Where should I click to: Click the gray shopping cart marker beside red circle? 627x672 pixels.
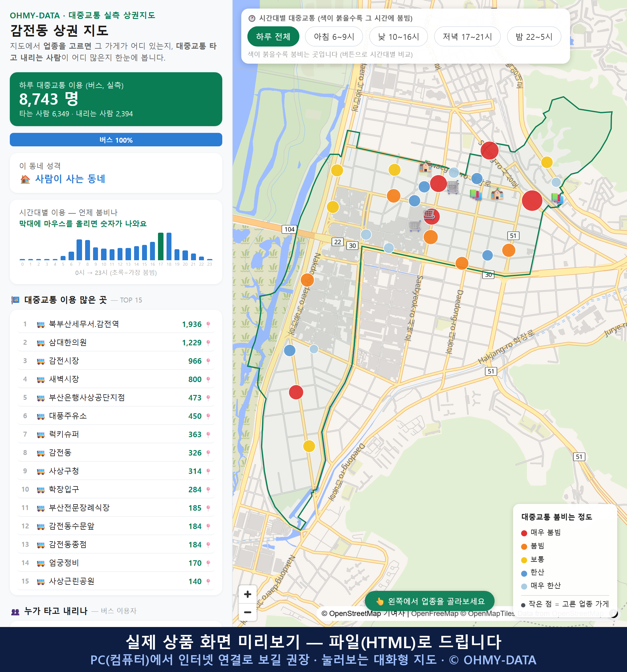pos(453,186)
